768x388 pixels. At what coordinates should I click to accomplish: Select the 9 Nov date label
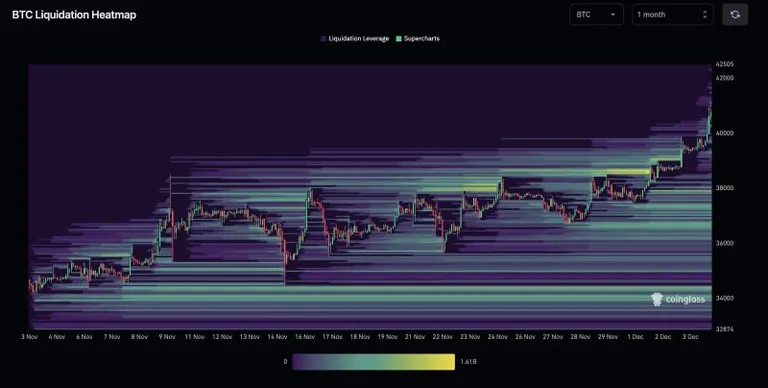pyautogui.click(x=167, y=337)
